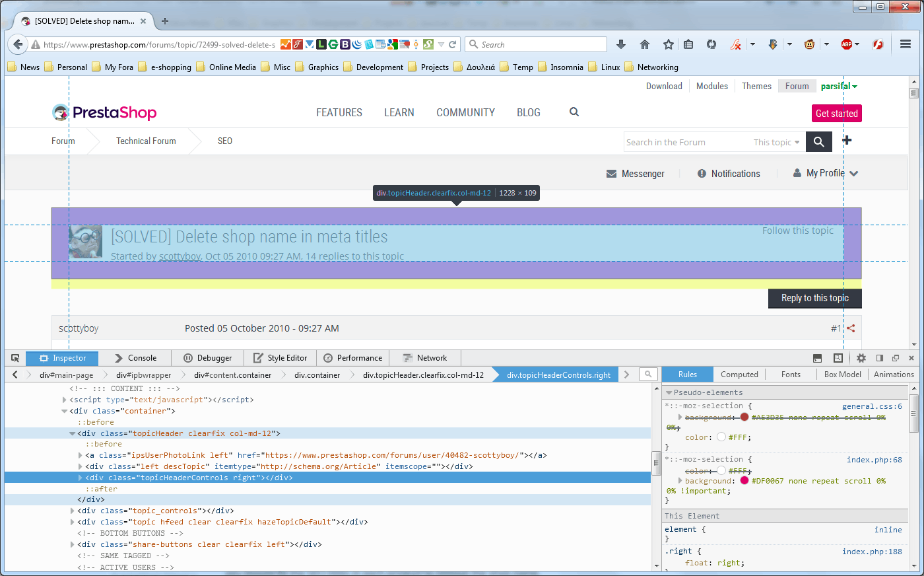The image size is (924, 576).
Task: Bookmark this page with star icon
Action: pyautogui.click(x=669, y=44)
